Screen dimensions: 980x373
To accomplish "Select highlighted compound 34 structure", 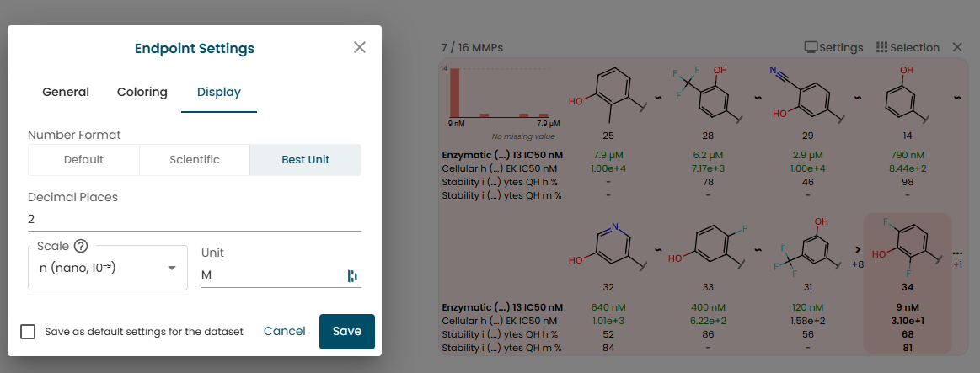I will tap(908, 247).
